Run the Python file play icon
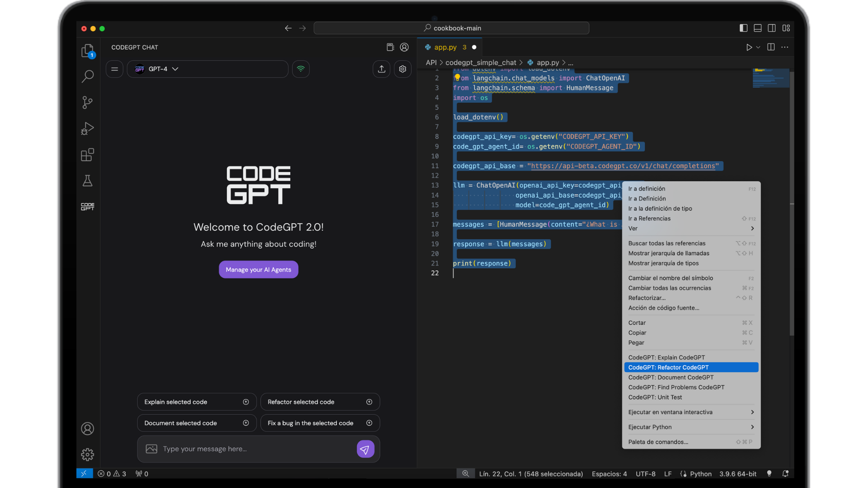Image resolution: width=868 pixels, height=488 pixels. pyautogui.click(x=749, y=47)
